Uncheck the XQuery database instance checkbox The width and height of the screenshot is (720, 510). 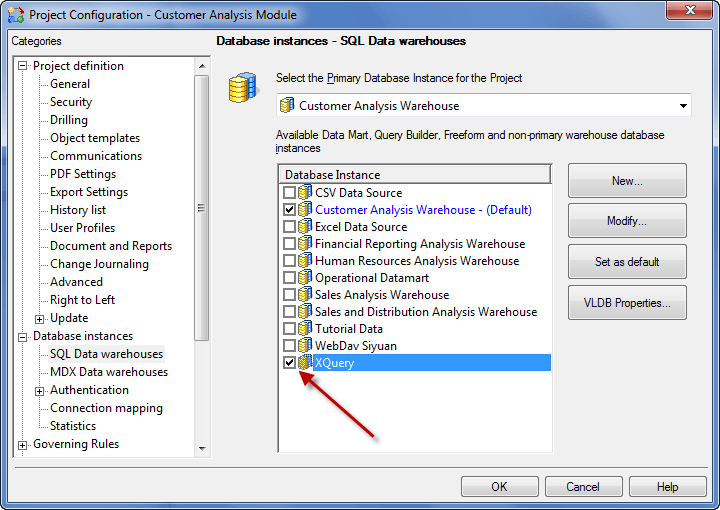pos(289,363)
